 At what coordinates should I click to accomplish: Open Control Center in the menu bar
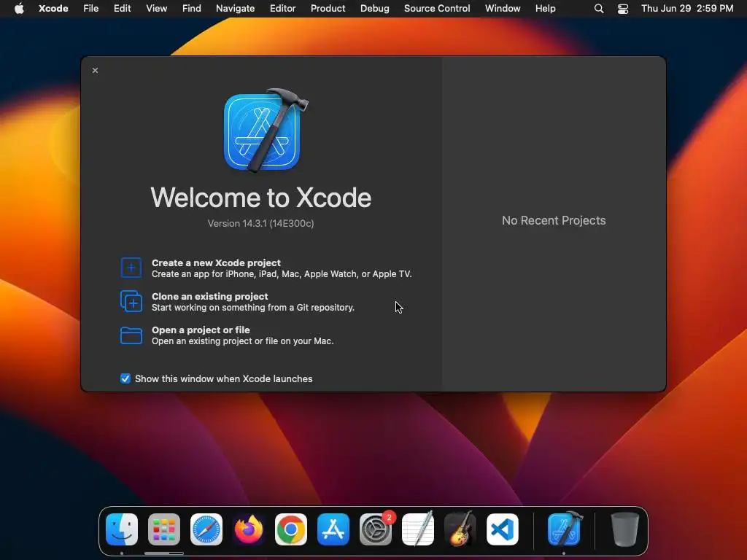(623, 9)
